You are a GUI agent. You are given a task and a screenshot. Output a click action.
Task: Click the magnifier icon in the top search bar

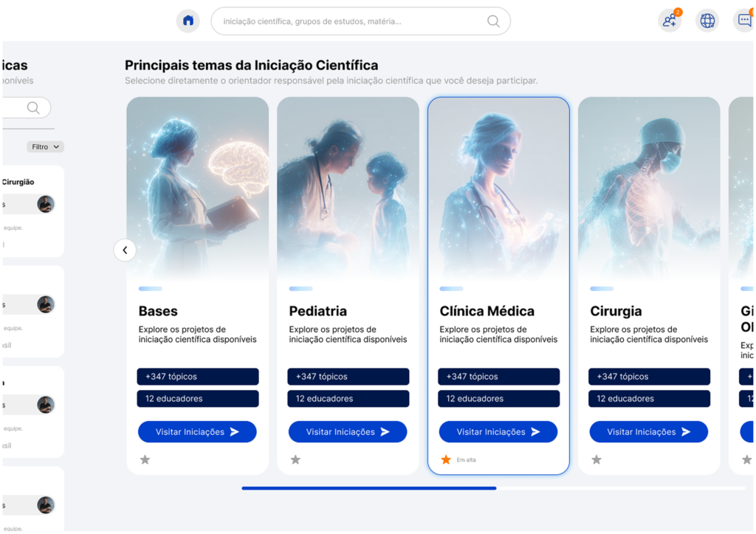pos(493,21)
